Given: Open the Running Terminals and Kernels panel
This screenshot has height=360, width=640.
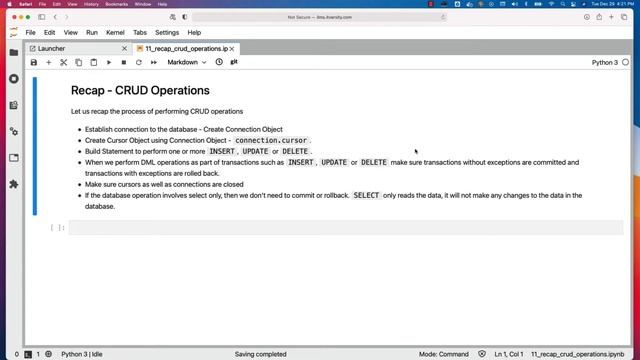Looking at the screenshot, I should [x=14, y=79].
